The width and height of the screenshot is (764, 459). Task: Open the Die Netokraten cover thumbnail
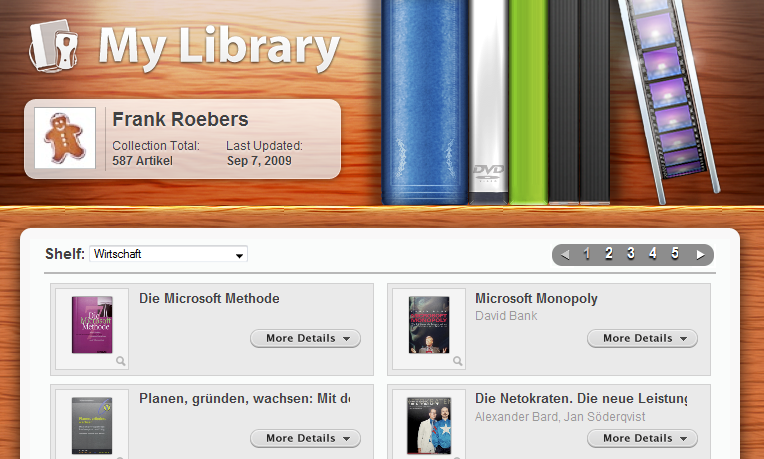click(x=429, y=425)
